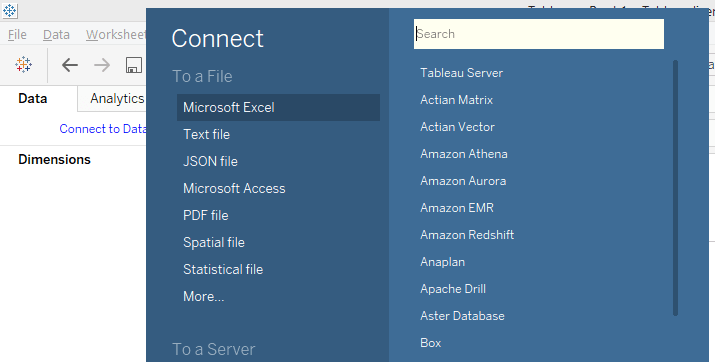Select the Data pane tab
The width and height of the screenshot is (715, 362).
(x=32, y=98)
